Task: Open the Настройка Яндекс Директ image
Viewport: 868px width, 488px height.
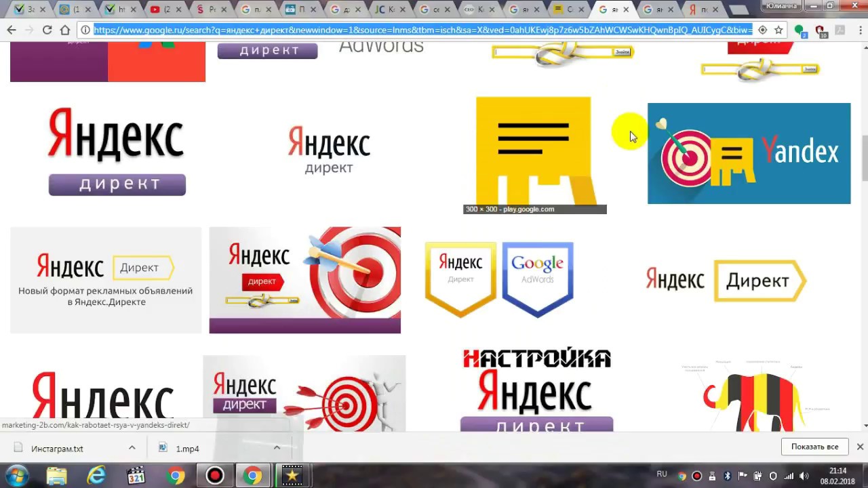Action: 536,391
